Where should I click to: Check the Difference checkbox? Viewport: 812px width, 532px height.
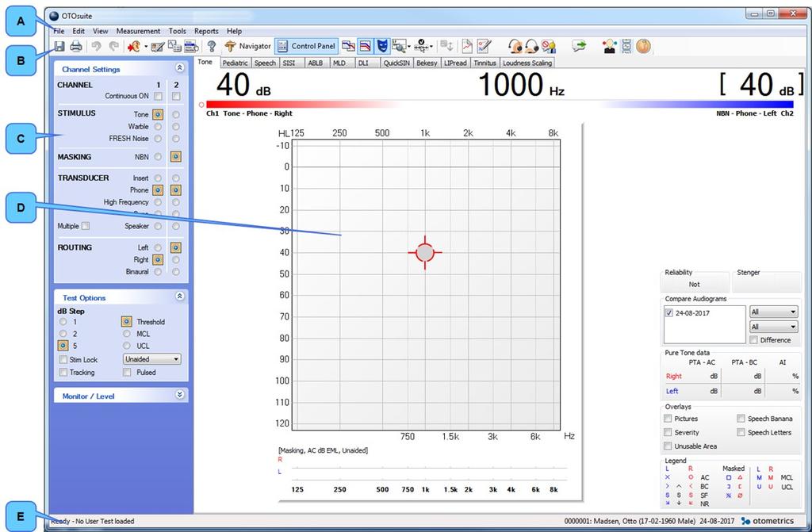tap(753, 340)
